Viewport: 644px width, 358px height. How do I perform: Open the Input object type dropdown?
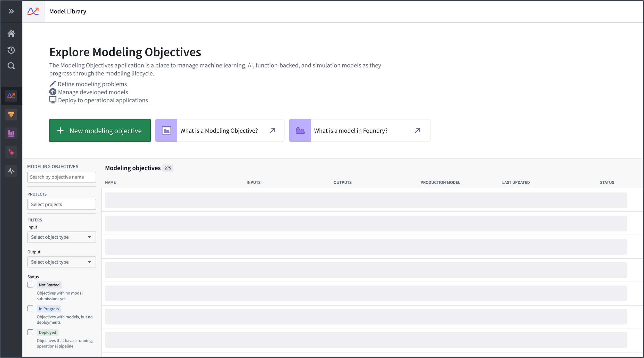pos(62,237)
